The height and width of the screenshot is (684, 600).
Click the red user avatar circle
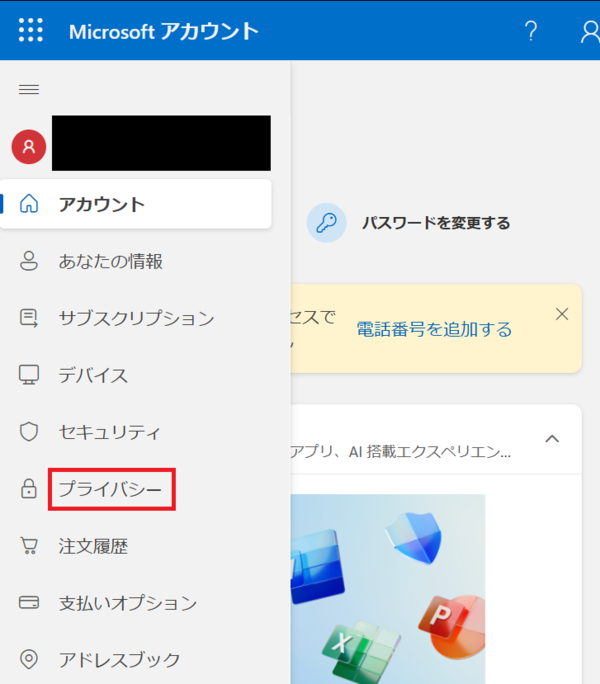[29, 147]
